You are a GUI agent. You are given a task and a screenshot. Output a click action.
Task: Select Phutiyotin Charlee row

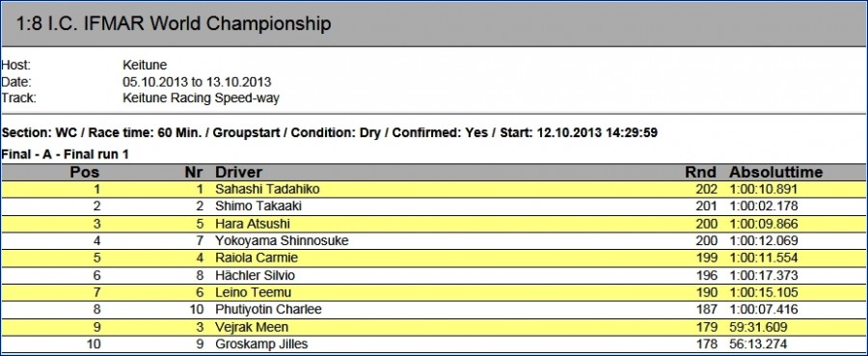pyautogui.click(x=434, y=310)
